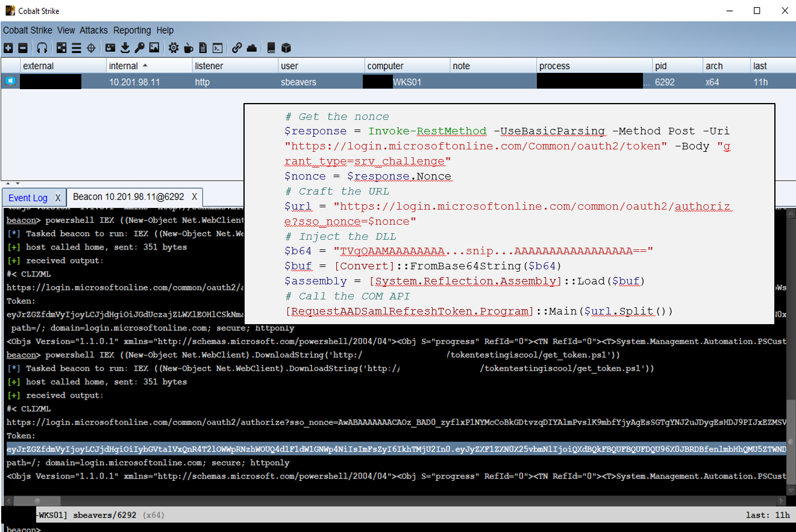This screenshot has height=532, width=796.
Task: Open Listeners via the headphones icon
Action: click(x=42, y=48)
